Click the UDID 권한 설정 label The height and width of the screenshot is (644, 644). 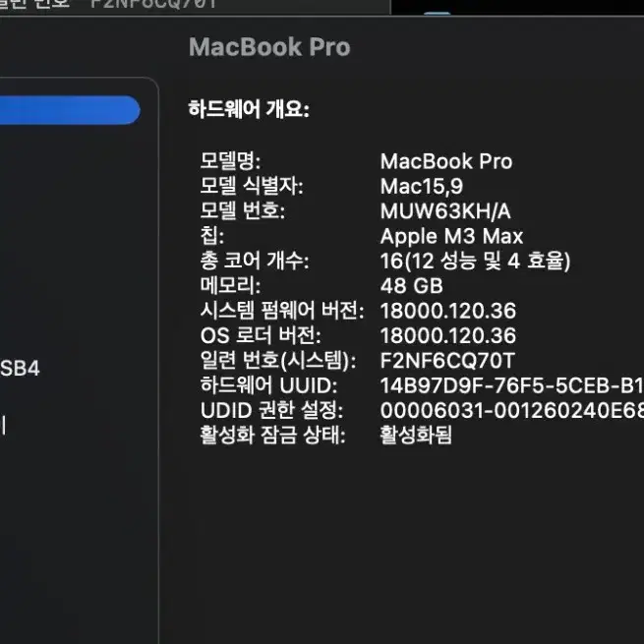(x=271, y=410)
